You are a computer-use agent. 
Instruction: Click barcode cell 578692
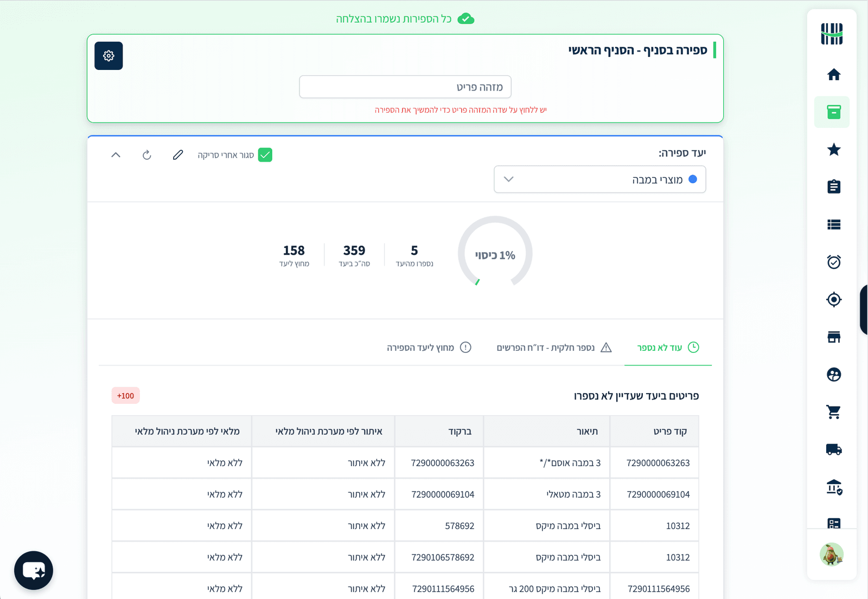439,526
